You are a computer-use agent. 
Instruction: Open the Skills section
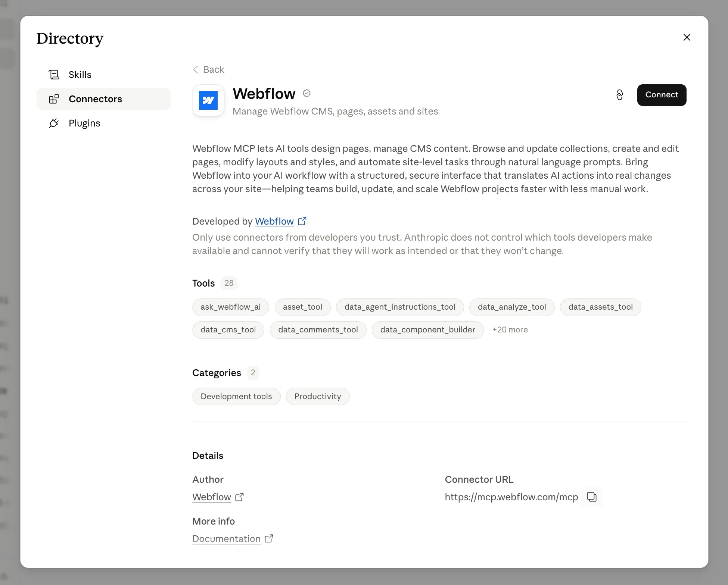104,75
